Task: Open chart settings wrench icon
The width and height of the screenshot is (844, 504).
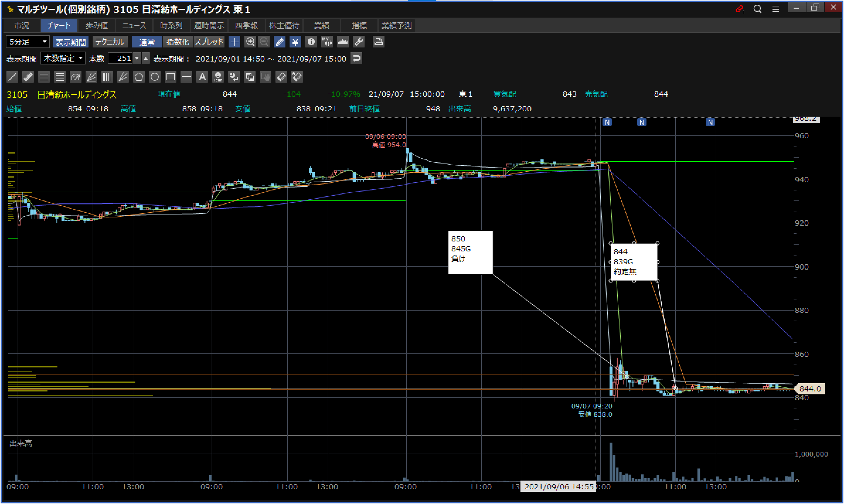Action: point(359,42)
